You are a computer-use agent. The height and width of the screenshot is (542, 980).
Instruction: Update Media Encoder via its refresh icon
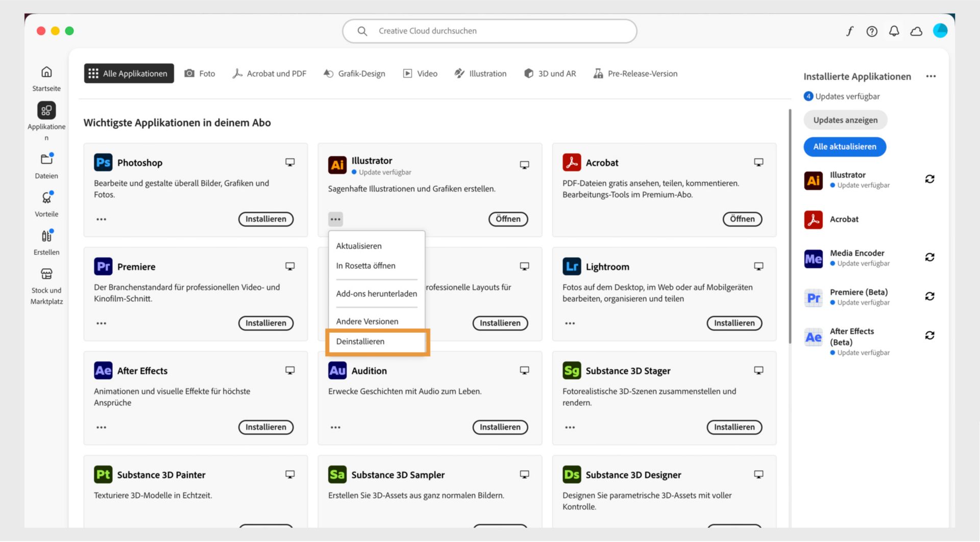click(930, 257)
